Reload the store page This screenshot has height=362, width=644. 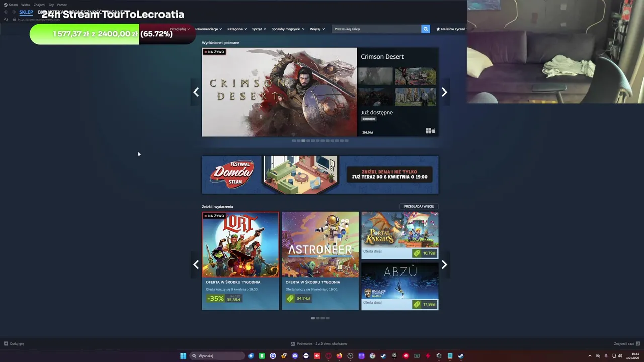(6, 19)
